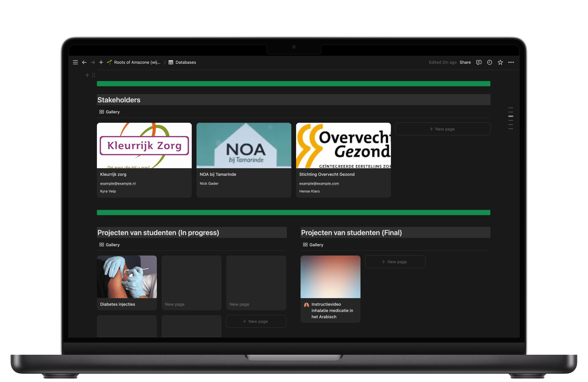Select the Stakeholders Gallery view tab

coord(109,112)
